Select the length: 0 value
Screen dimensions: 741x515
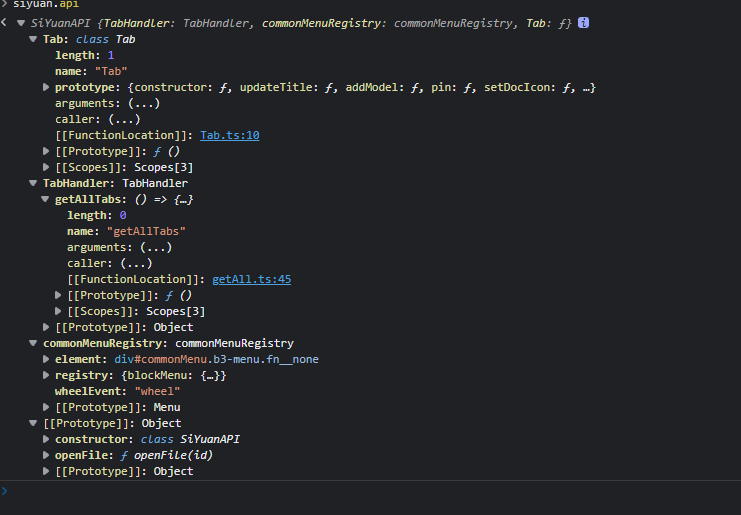(123, 215)
